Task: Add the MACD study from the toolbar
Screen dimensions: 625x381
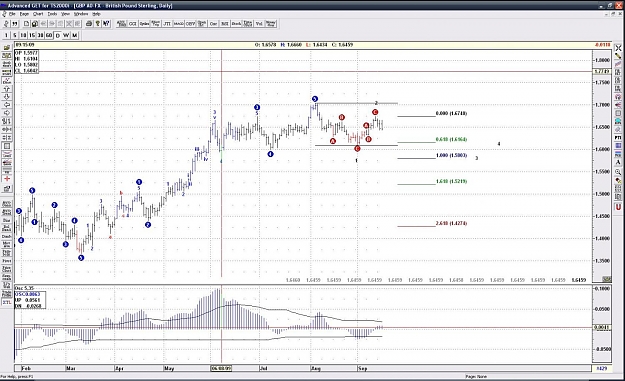Action: tap(179, 24)
